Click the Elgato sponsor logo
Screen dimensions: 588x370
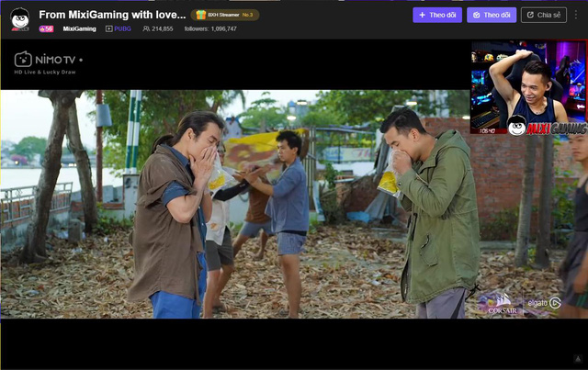tap(544, 303)
